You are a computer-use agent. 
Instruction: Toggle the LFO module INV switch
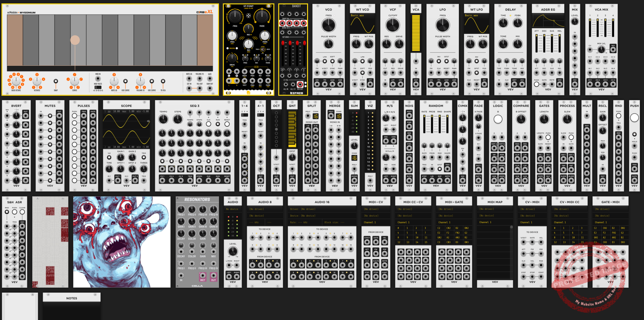click(x=439, y=61)
